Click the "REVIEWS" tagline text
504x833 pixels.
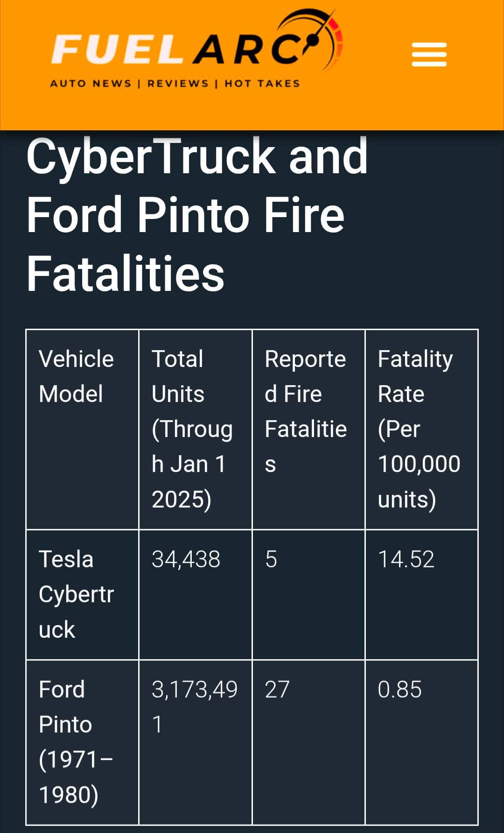coord(178,84)
